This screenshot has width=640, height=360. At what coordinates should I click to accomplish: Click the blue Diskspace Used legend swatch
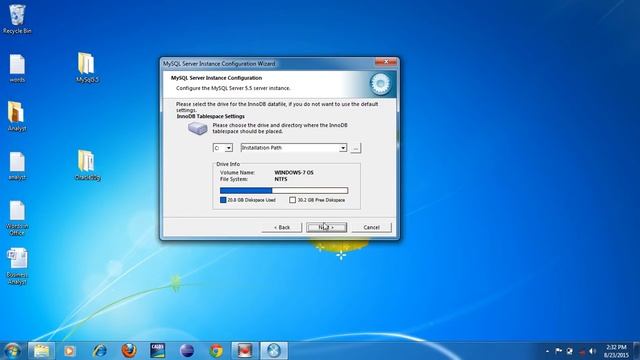click(x=223, y=200)
